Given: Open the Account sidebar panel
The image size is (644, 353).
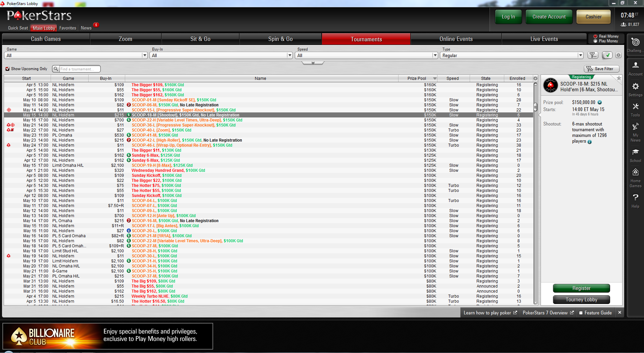Looking at the screenshot, I should coord(635,65).
